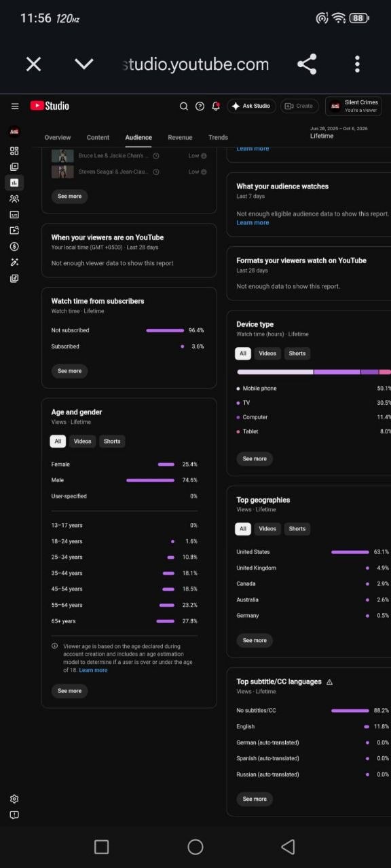This screenshot has height=868, width=391.
Task: Expand the browser tab chevron down arrow
Action: click(83, 64)
